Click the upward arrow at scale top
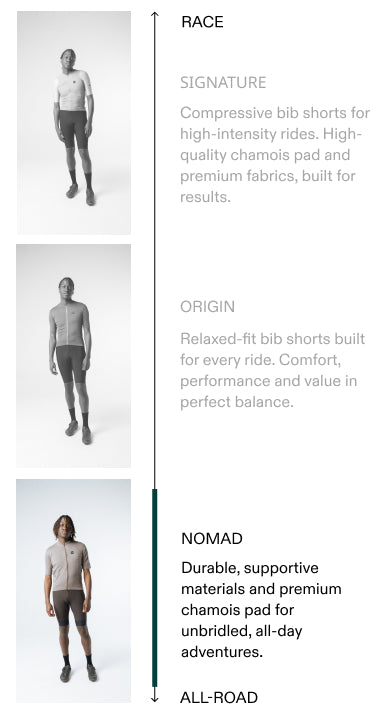This screenshot has width=390, height=720. (155, 15)
